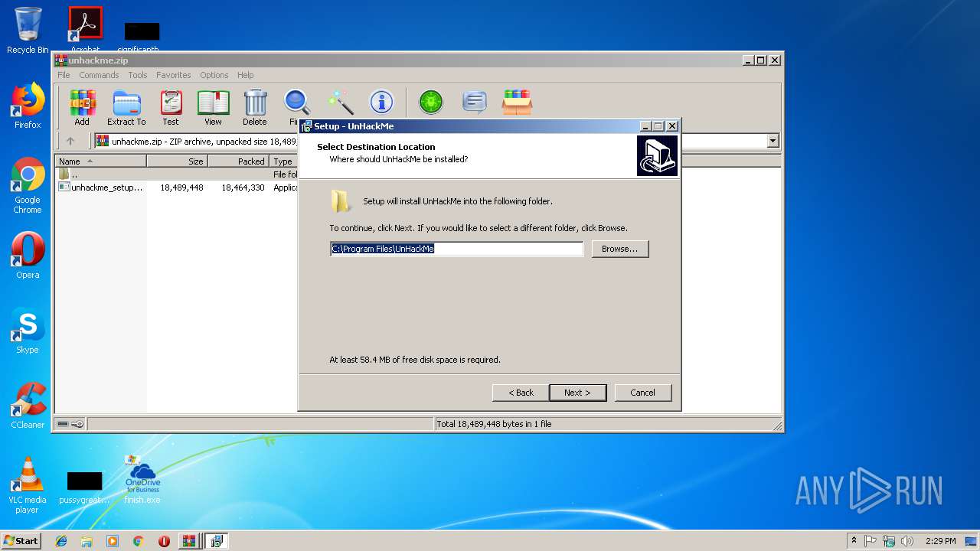The image size is (980, 551).
Task: Select the CCleaner desktop shortcut
Action: 28,406
